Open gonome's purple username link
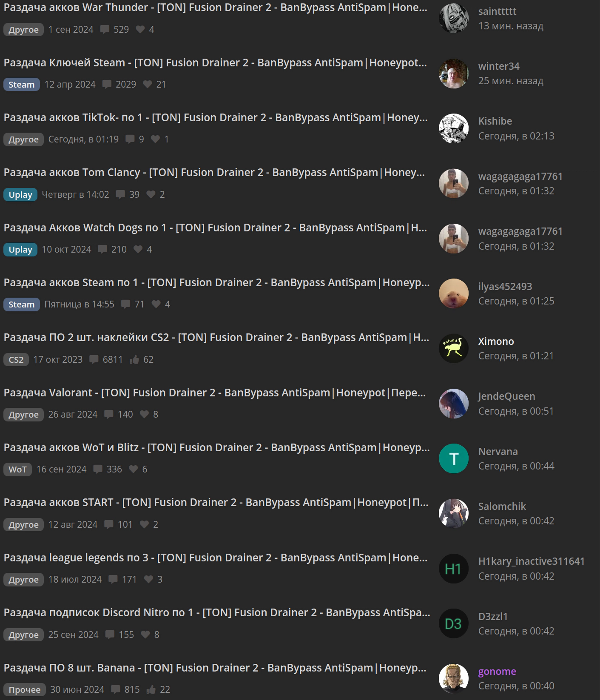600x700 pixels. point(497,672)
